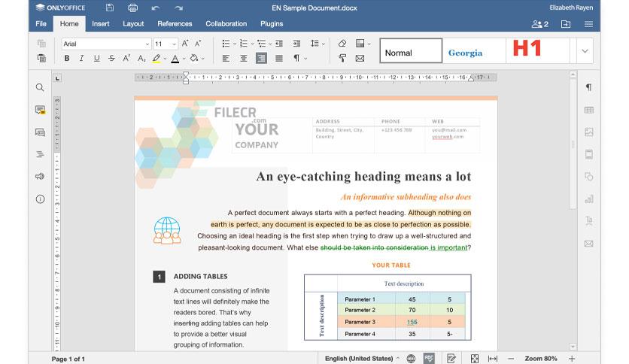This screenshot has height=364, width=629.
Task: Switch to the Collaboration tab
Action: (226, 23)
